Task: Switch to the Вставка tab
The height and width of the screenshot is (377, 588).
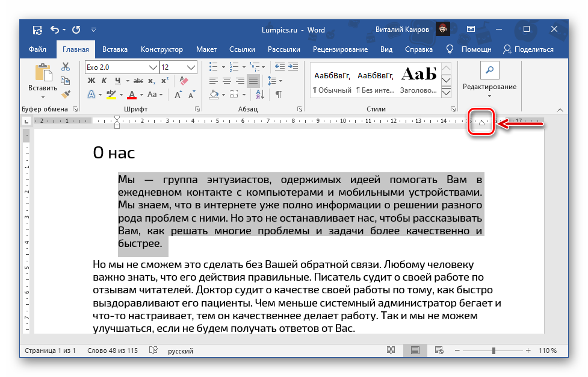Action: pyautogui.click(x=114, y=49)
